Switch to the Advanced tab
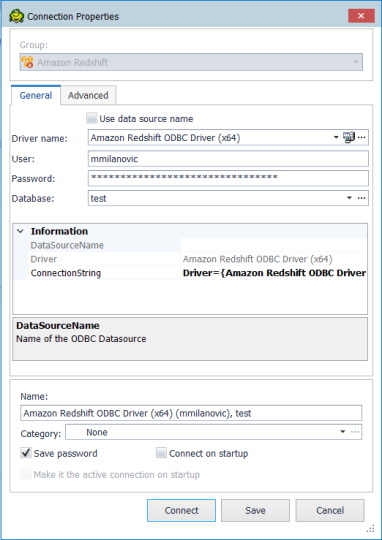This screenshot has width=382, height=540. (x=88, y=95)
